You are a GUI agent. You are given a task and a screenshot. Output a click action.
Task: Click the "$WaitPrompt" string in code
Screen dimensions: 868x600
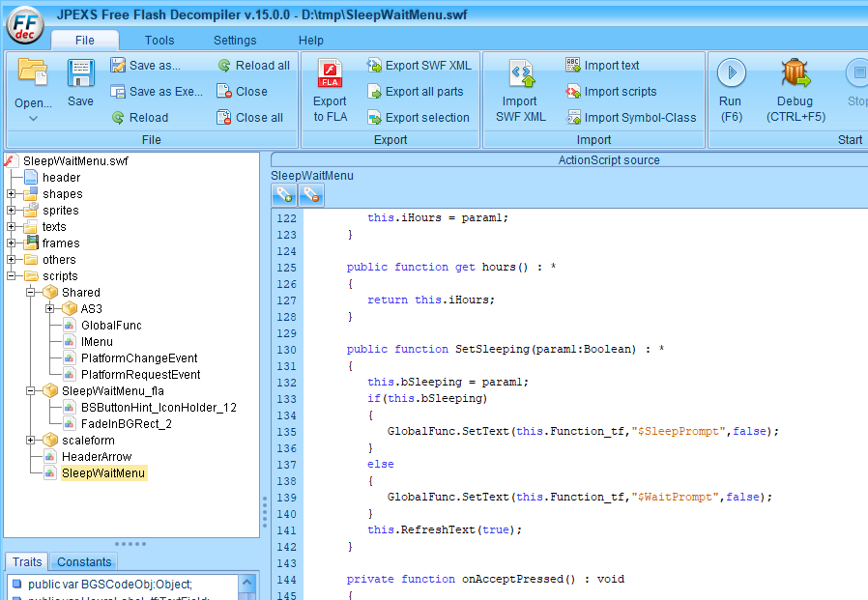click(675, 497)
